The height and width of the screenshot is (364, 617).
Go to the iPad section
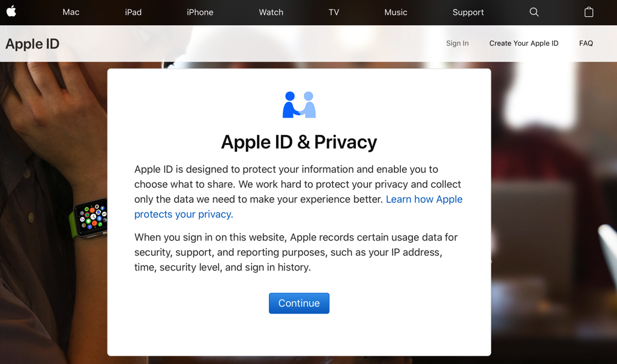click(133, 12)
